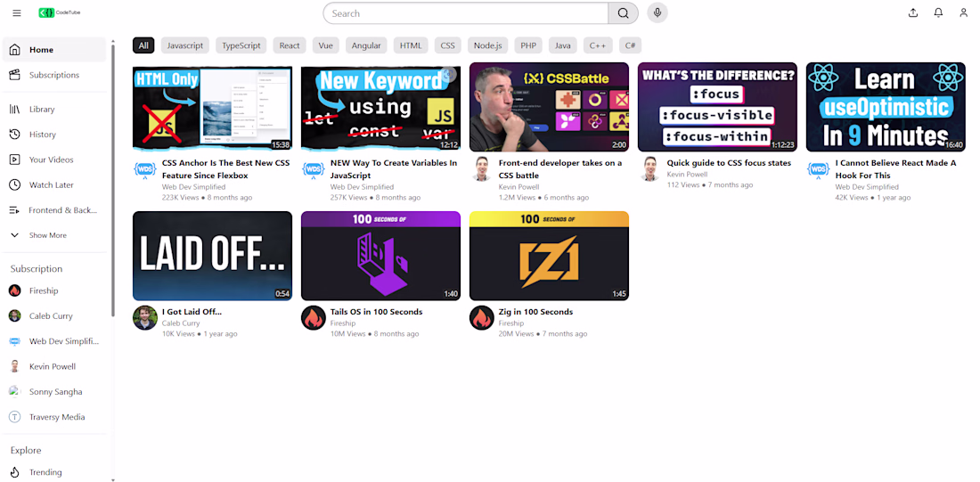Open Tails OS in 100 Seconds title
Screen dimensions: 980x482
pyautogui.click(x=376, y=312)
